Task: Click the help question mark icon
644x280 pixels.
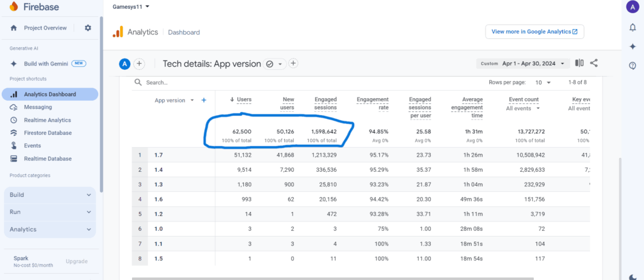Action: coord(632,65)
